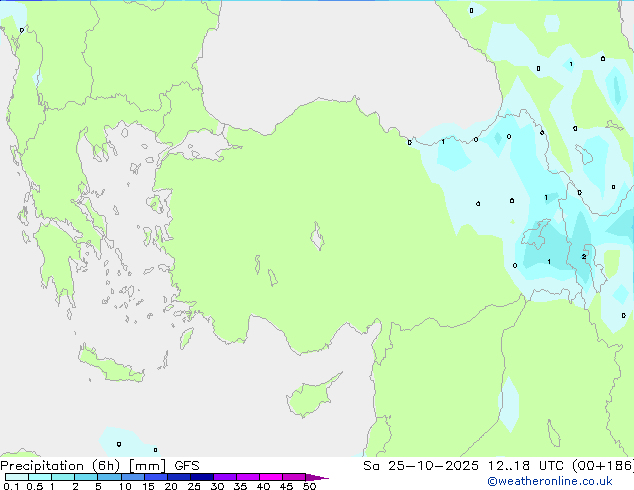Click Lake Tuz in central Turkey
Viewport: 634px width, 490px height.
[317, 236]
